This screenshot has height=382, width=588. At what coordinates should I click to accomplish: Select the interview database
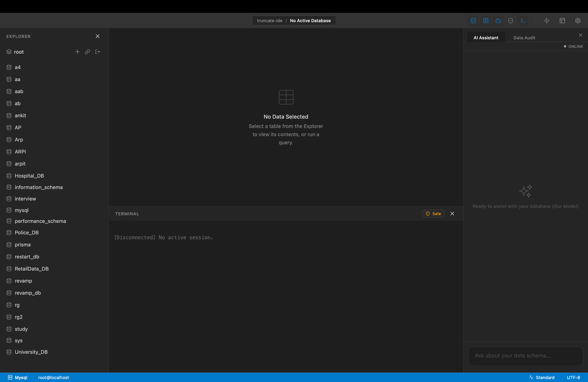click(54, 198)
